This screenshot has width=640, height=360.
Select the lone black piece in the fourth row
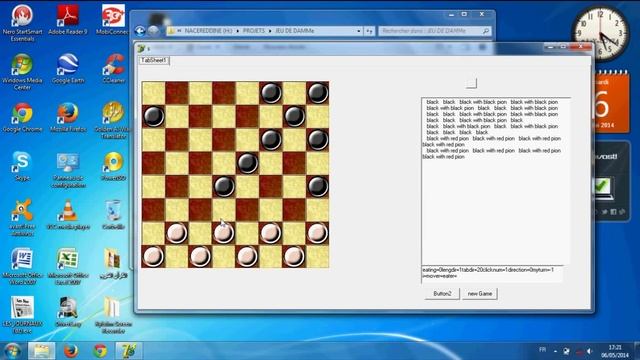coord(247,163)
